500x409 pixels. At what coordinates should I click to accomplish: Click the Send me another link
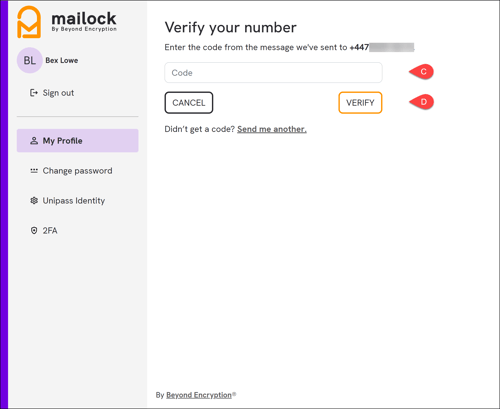pos(272,129)
